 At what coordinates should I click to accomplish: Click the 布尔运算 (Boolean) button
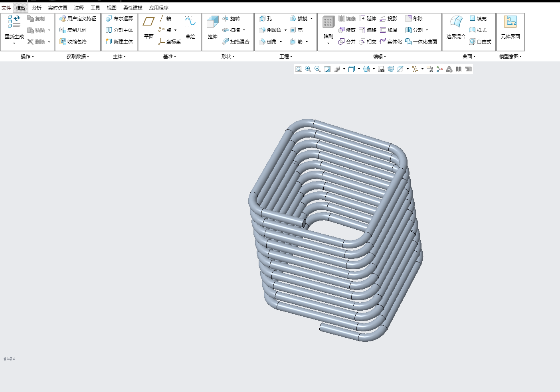119,19
